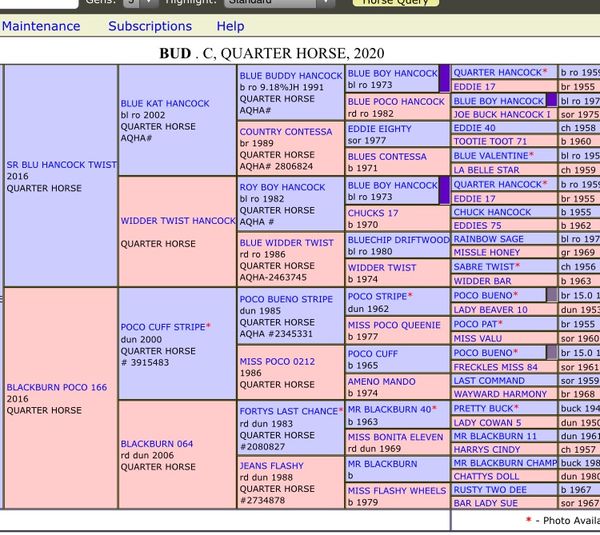Open MISS BONITA ELEVEN horse link
This screenshot has height=535, width=600.
pyautogui.click(x=395, y=437)
